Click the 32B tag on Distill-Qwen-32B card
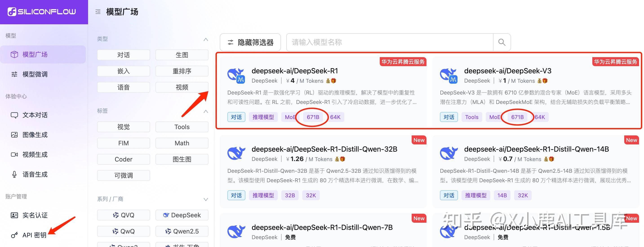 point(290,195)
